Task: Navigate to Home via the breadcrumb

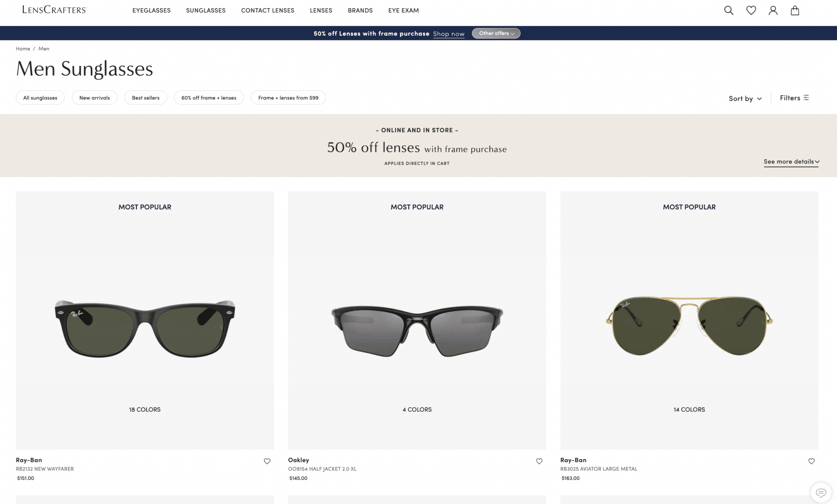Action: [23, 48]
